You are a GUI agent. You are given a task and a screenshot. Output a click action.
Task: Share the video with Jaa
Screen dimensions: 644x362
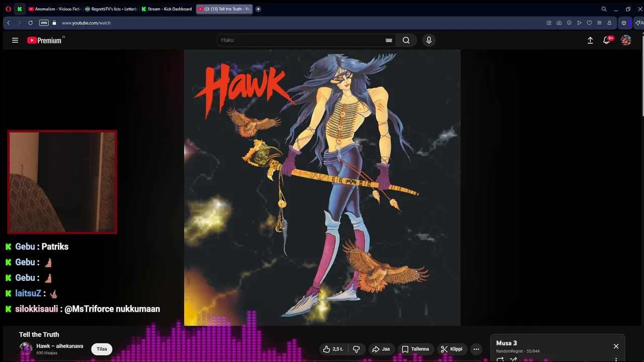tap(381, 349)
